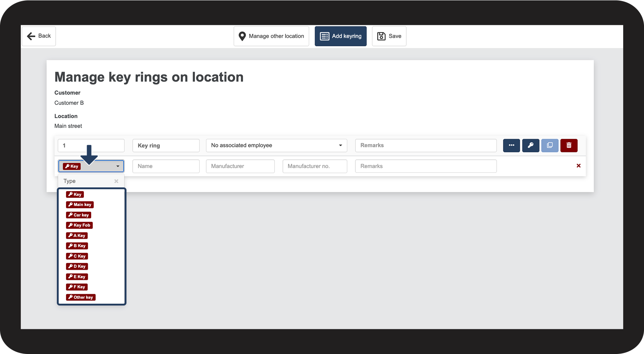Image resolution: width=644 pixels, height=354 pixels.
Task: Clear the Type search field X
Action: coord(116,181)
